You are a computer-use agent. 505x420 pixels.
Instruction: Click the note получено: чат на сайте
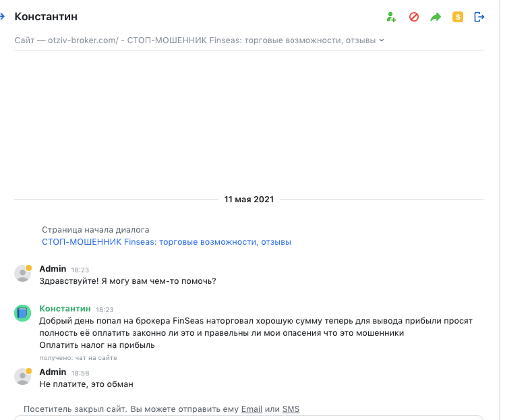[78, 358]
